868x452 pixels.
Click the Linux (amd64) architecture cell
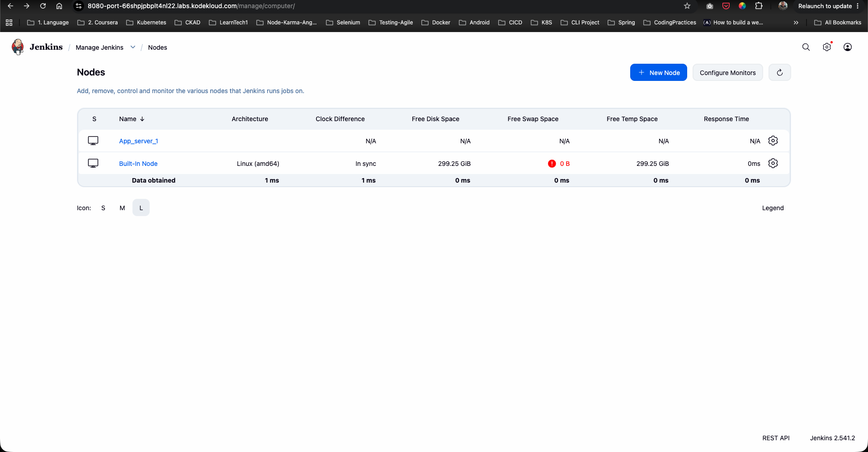tap(258, 164)
